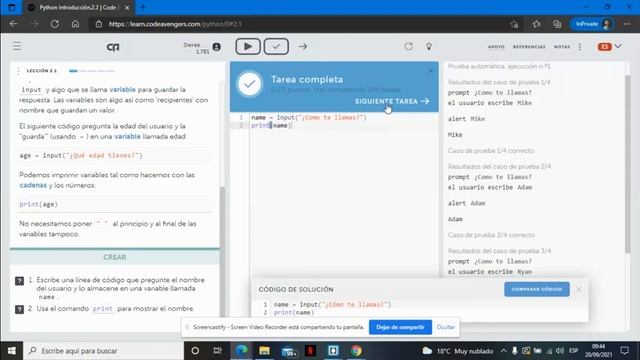
Task: Show a hint with the lightbulb icon
Action: (429, 47)
